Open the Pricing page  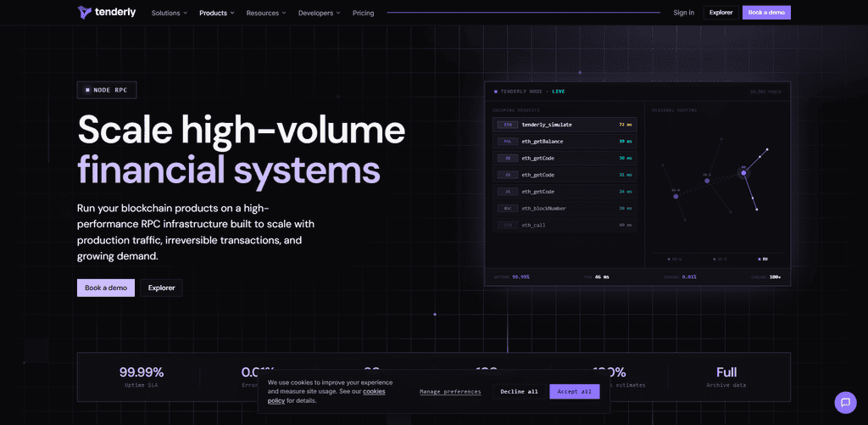coord(363,13)
